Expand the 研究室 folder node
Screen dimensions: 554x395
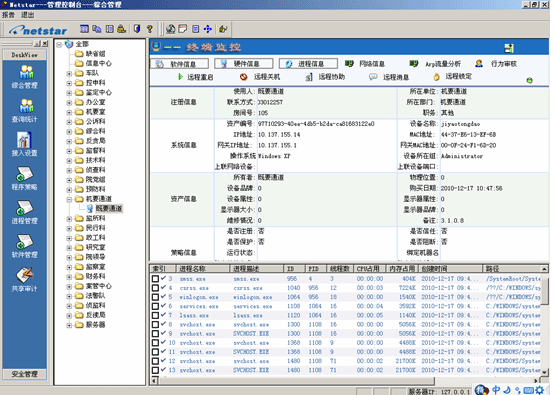(x=69, y=248)
